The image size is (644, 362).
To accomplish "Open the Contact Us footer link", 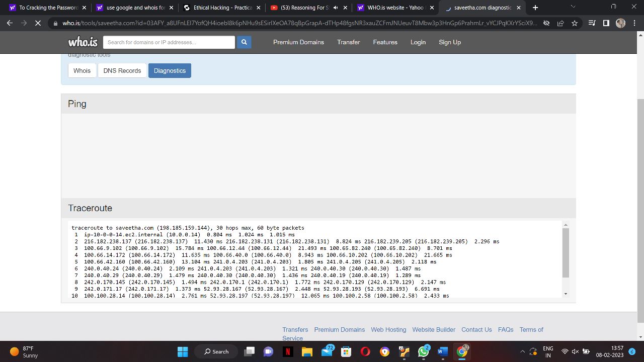I will tap(476, 329).
